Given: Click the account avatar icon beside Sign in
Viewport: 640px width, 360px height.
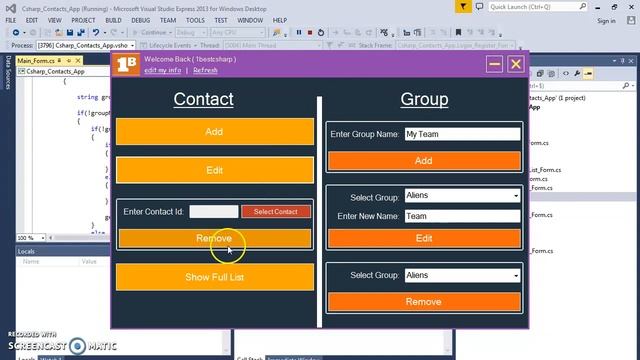Looking at the screenshot, I should coord(631,20).
